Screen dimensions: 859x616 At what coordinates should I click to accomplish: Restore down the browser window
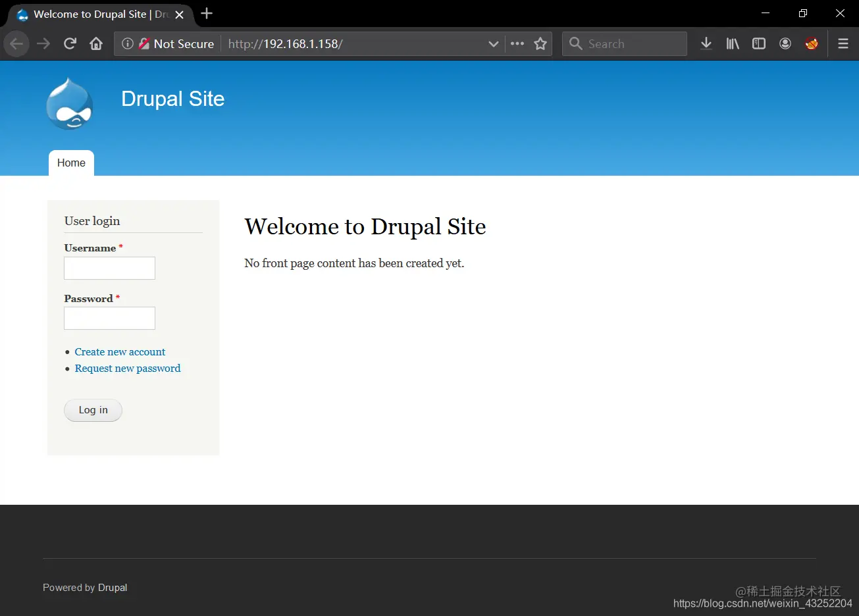pos(803,13)
